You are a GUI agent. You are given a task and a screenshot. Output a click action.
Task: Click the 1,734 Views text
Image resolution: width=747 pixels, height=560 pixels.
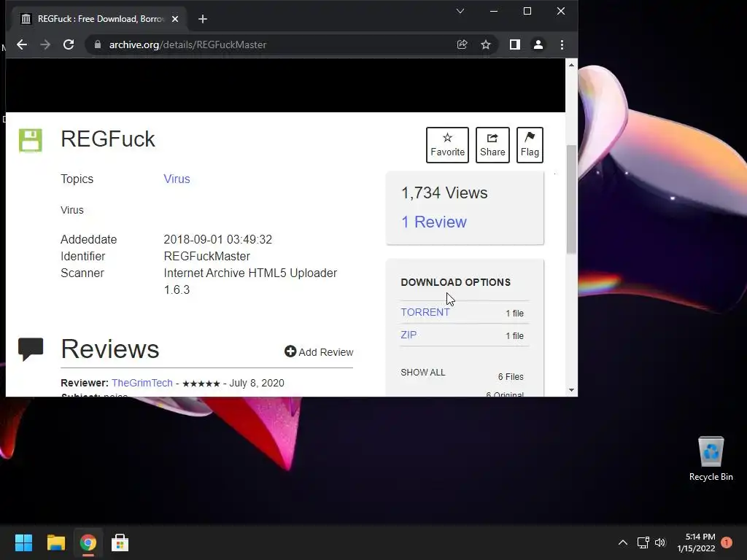point(444,192)
